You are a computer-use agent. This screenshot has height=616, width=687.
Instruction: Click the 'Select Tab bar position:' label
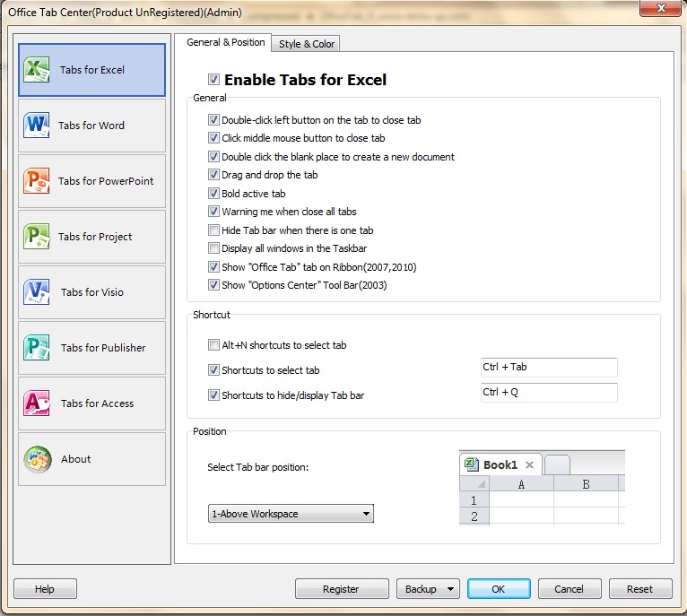pyautogui.click(x=258, y=467)
